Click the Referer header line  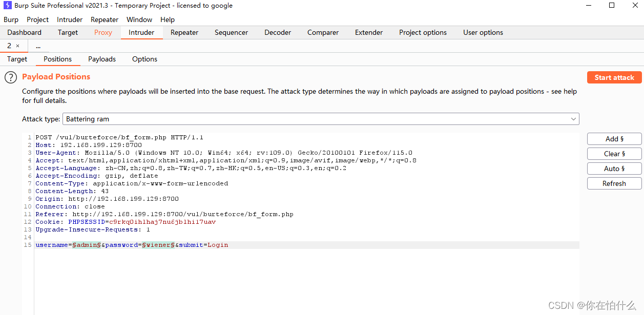164,214
